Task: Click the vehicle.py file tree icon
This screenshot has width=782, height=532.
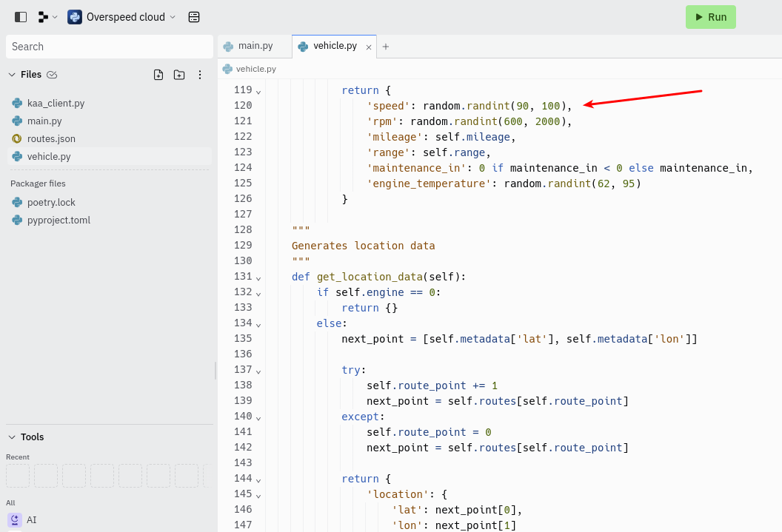Action: click(17, 156)
